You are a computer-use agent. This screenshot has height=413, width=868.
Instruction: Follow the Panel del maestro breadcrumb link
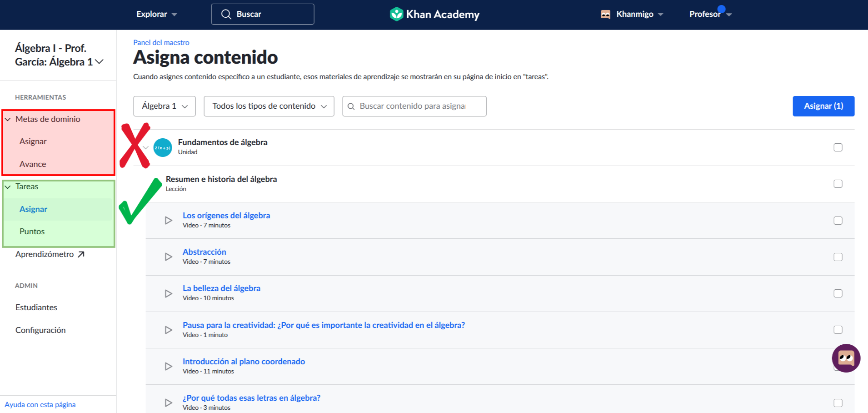[x=161, y=42]
